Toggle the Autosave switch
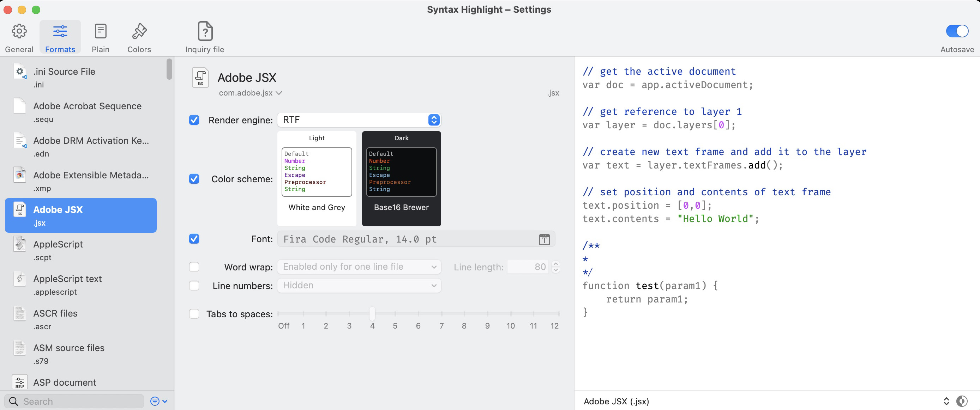This screenshot has height=410, width=980. (957, 31)
